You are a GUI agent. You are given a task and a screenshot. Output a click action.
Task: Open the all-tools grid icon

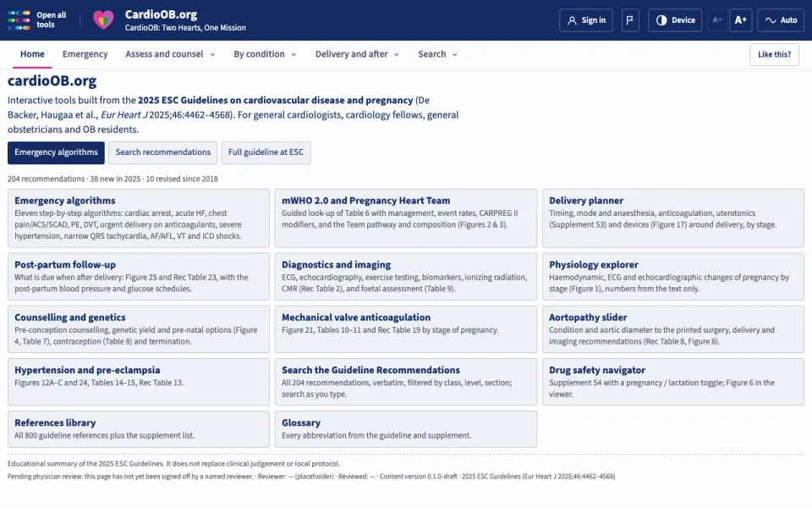pos(19,20)
